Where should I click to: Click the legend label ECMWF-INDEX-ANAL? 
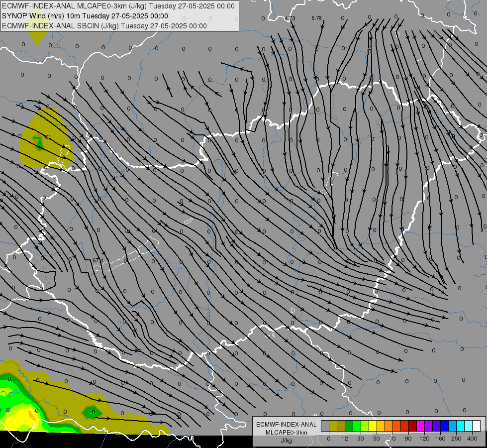[287, 425]
